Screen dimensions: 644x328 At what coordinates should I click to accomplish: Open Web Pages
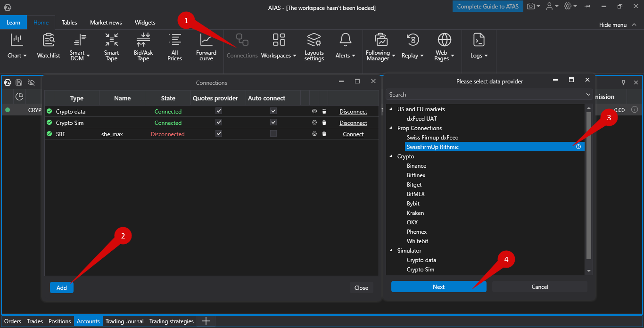(x=444, y=47)
